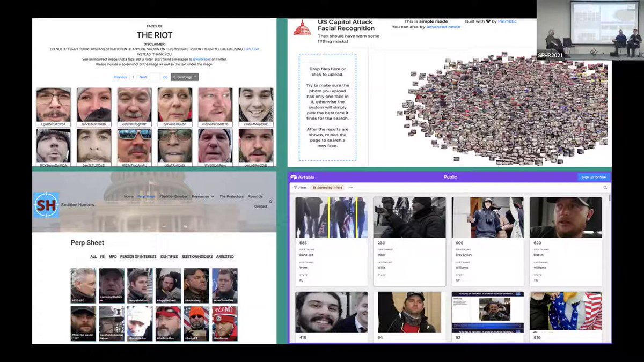The width and height of the screenshot is (644, 362).
Task: Expand the Resources menu in Sedition Hunters
Action: [x=203, y=197]
